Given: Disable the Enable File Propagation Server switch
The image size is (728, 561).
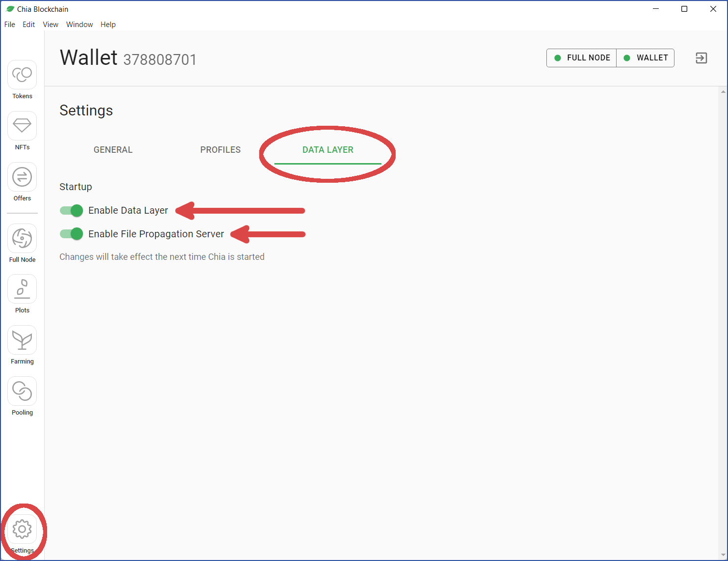Looking at the screenshot, I should [x=72, y=234].
